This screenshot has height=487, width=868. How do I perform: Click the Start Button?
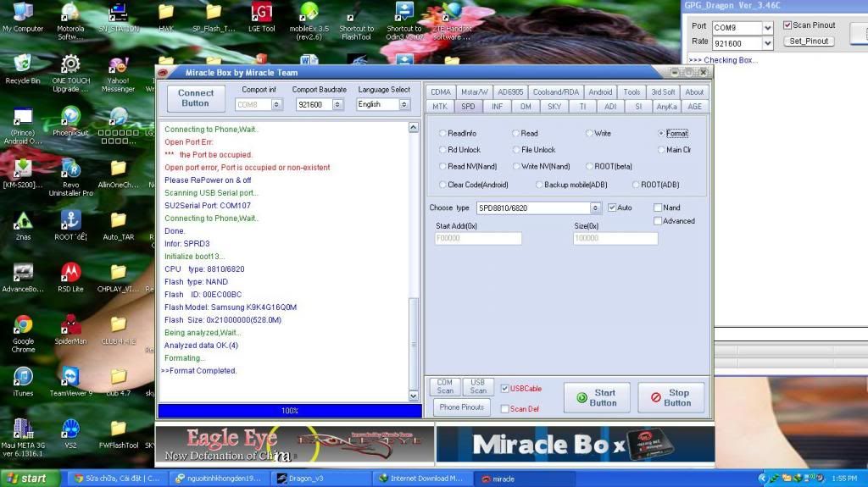tap(597, 397)
